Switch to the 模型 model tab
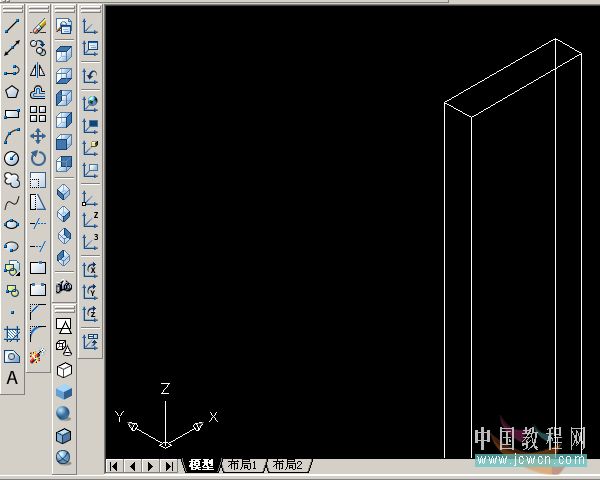The image size is (600, 480). [x=200, y=466]
